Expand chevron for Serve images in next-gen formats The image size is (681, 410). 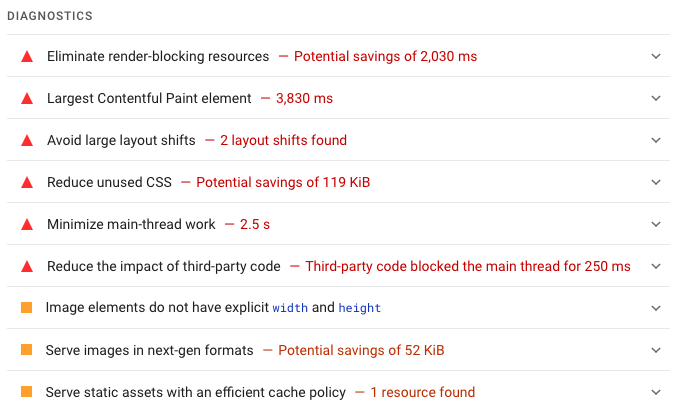point(656,350)
